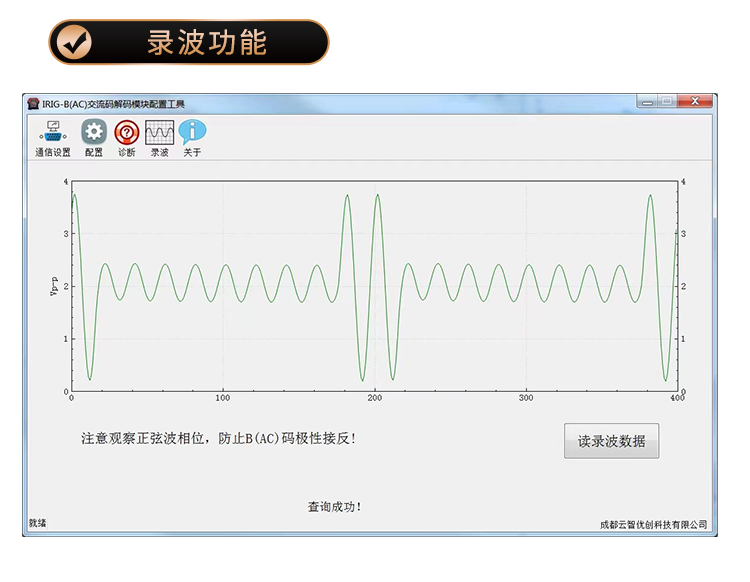Click the x-axis value 100
Viewport: 750px width, 582px height.
(x=222, y=398)
